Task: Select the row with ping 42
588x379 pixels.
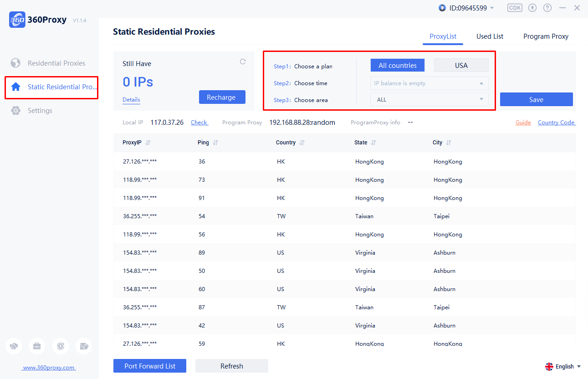Action: (344, 326)
